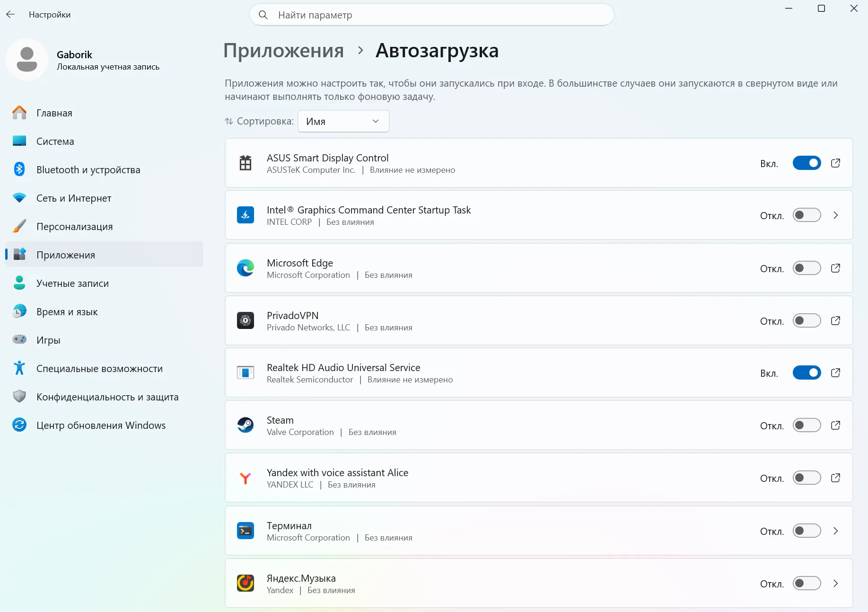868x612 pixels.
Task: Click the Valve Corporation publisher text
Action: pos(300,432)
